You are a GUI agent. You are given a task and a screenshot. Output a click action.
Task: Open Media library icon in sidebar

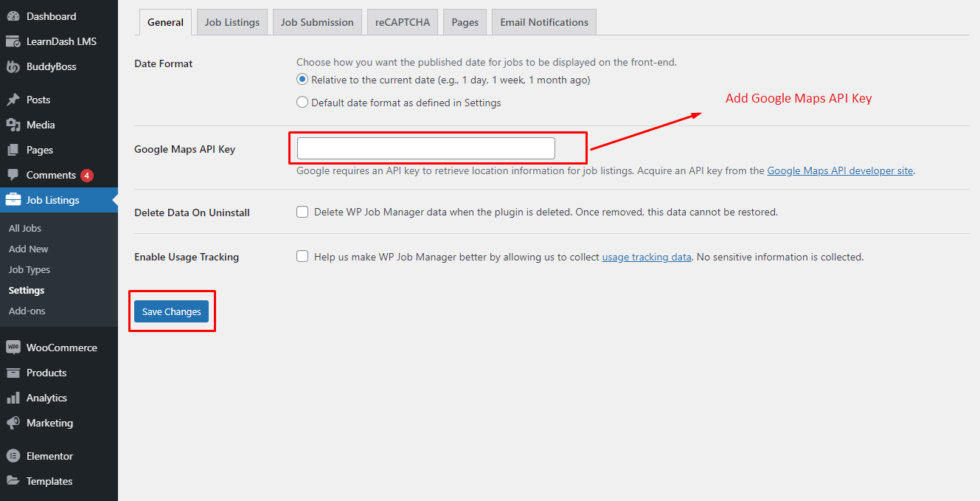coord(13,125)
